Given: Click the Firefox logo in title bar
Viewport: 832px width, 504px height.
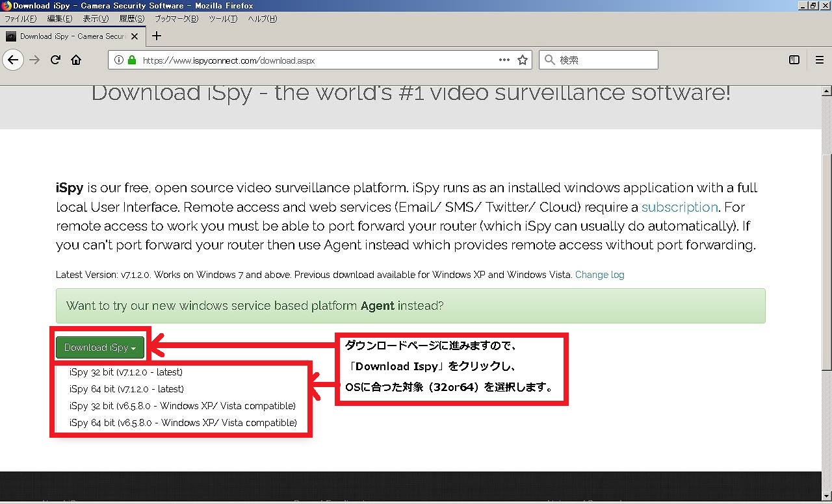Looking at the screenshot, I should point(6,5).
